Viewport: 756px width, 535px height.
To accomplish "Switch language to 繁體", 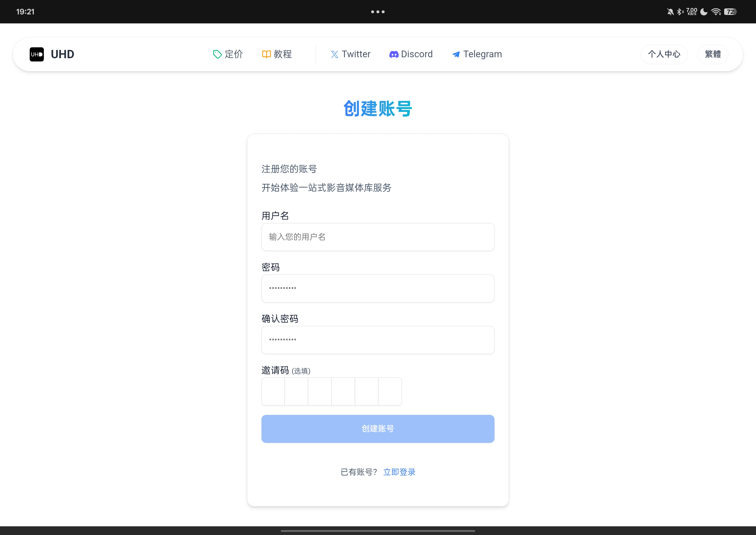I will pyautogui.click(x=713, y=54).
